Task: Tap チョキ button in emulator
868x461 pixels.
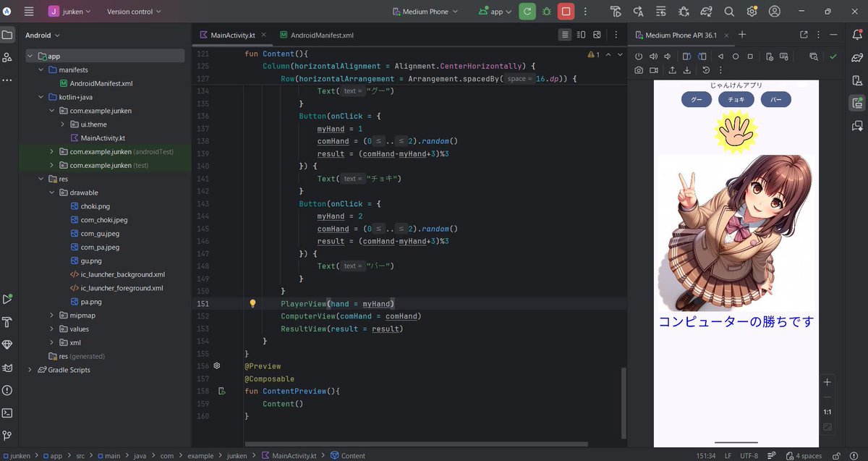Action: 736,100
